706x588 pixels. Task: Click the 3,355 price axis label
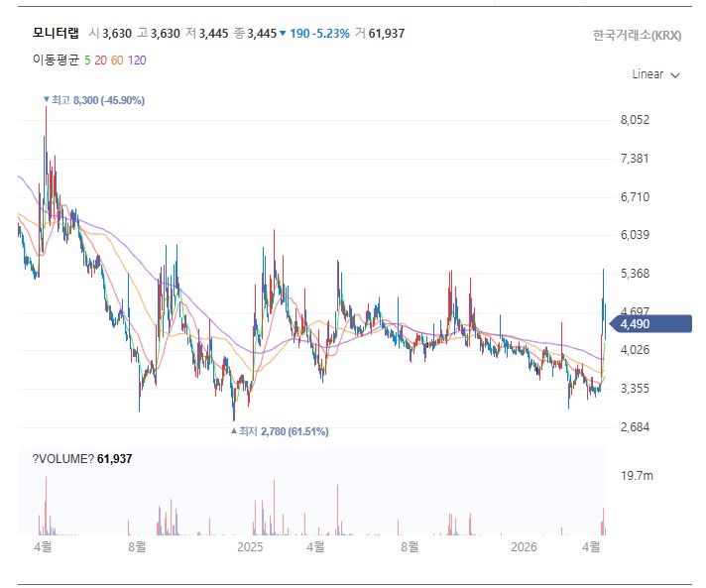click(635, 388)
